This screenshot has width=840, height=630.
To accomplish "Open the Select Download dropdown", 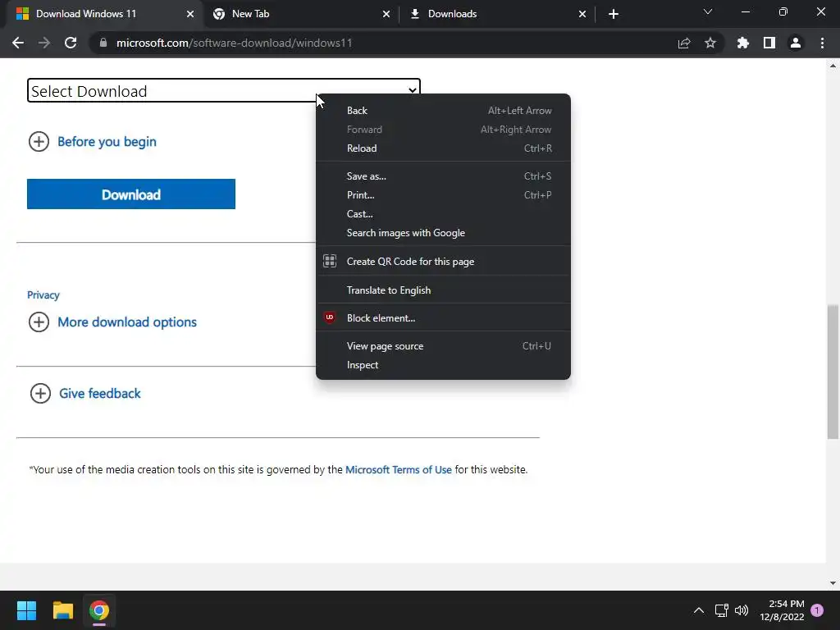I will click(223, 90).
